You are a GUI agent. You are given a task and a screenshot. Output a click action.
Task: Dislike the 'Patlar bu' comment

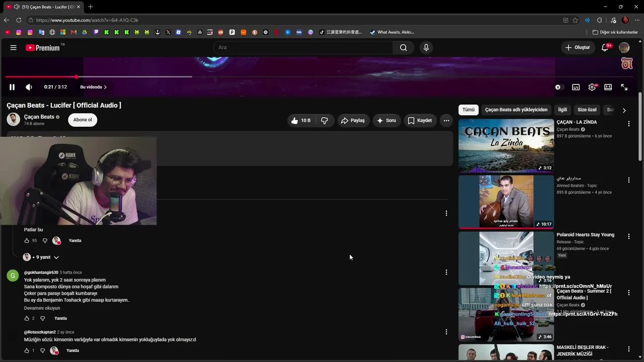pos(45,241)
